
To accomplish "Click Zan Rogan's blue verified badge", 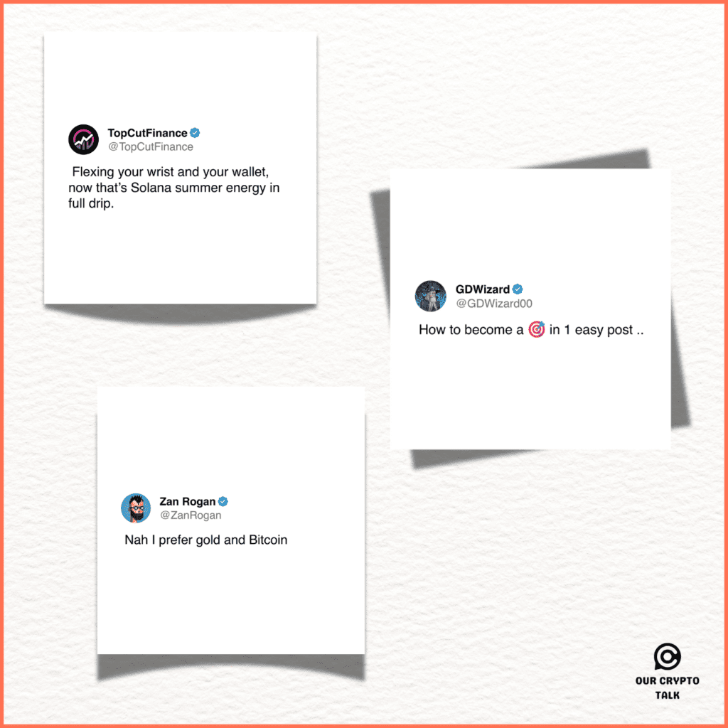I will coord(223,501).
